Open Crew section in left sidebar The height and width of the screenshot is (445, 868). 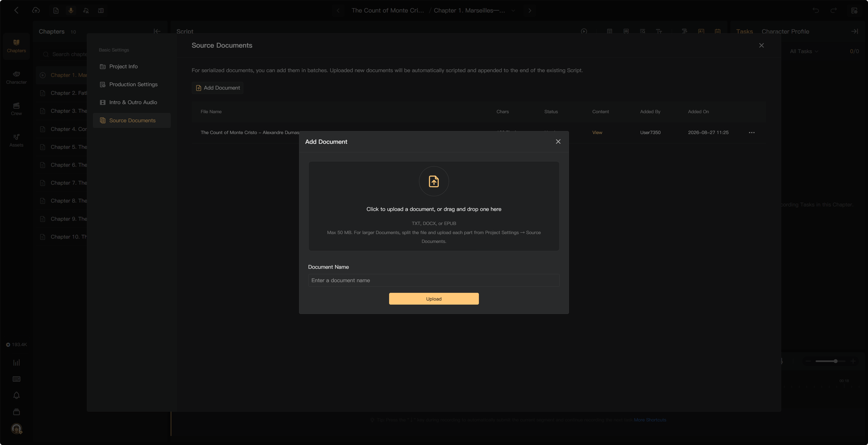coord(16,109)
